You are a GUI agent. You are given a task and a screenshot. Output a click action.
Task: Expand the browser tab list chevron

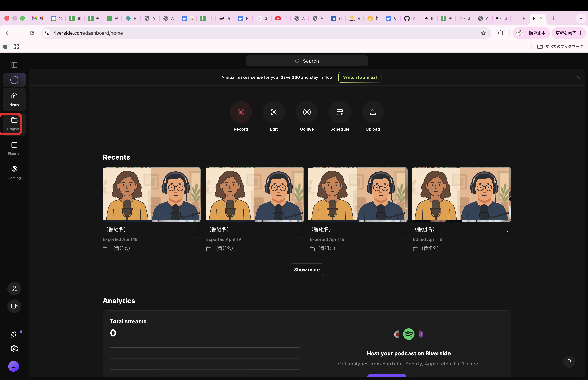tap(581, 18)
